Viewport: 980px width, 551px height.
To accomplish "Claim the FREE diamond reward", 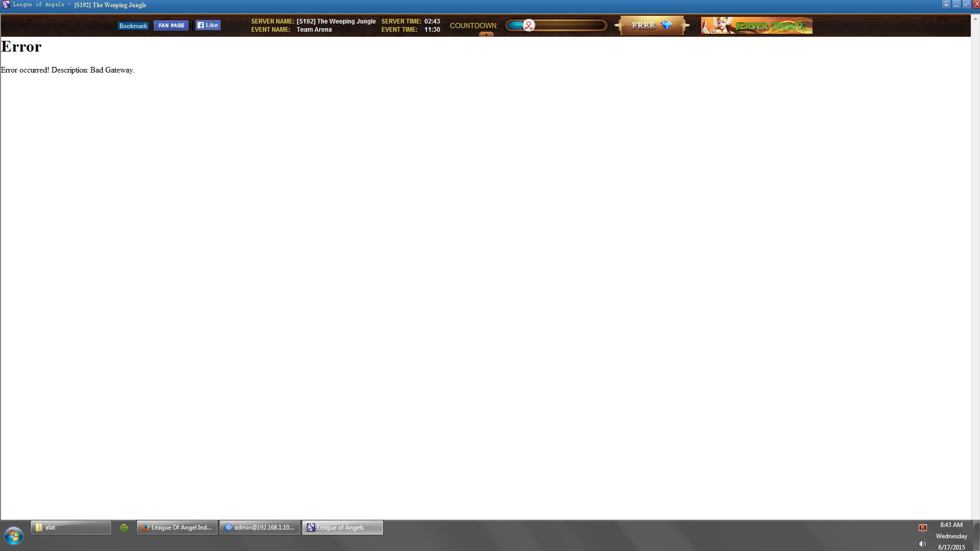I will tap(652, 25).
